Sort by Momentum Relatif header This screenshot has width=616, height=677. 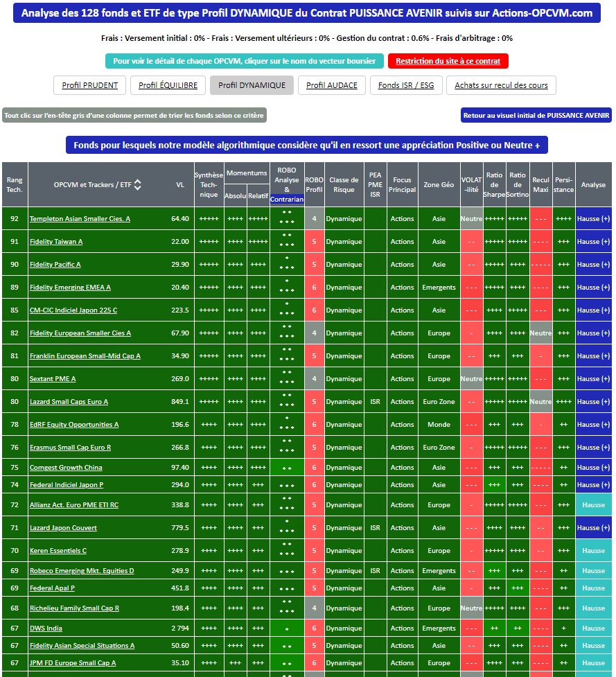(x=258, y=195)
